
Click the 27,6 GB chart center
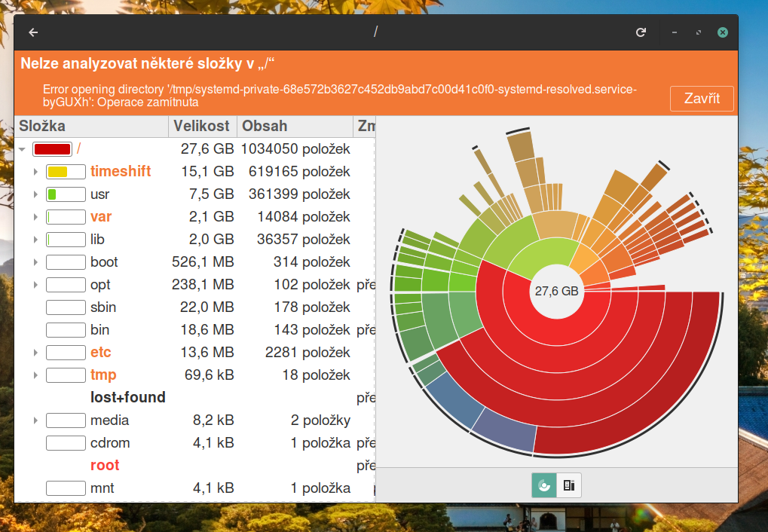(x=556, y=291)
